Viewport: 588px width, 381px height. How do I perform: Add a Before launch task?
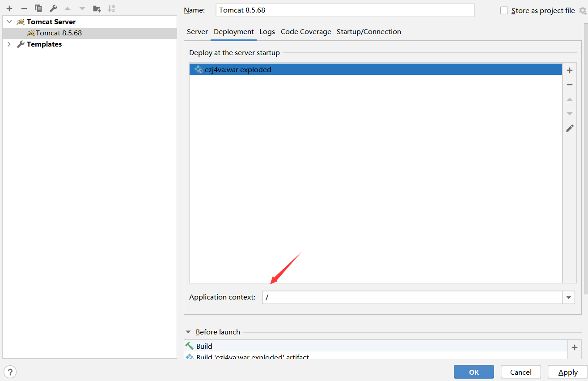tap(575, 347)
